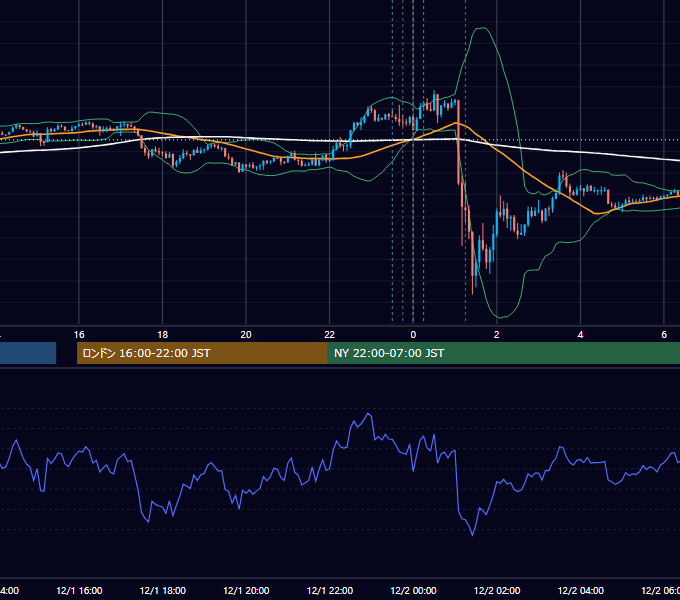Click the '12/2 02:00' date label
The height and width of the screenshot is (600, 680).
click(x=497, y=591)
